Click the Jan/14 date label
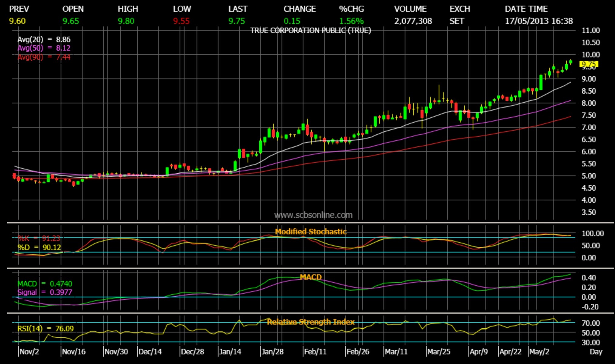 (230, 352)
